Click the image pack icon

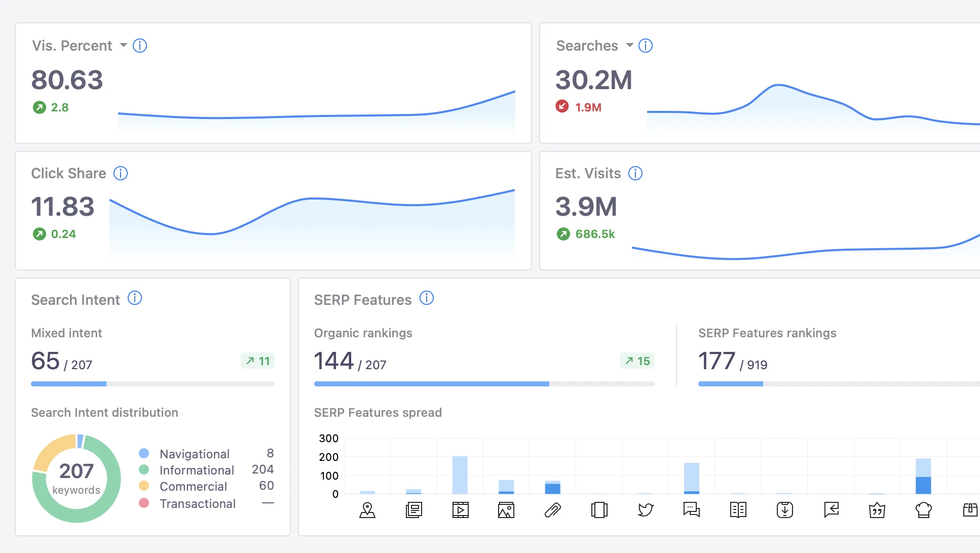point(506,510)
